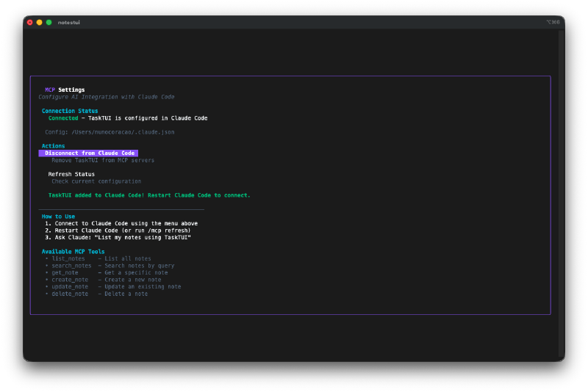
Task: Click the create_note tool entry
Action: (x=103, y=280)
